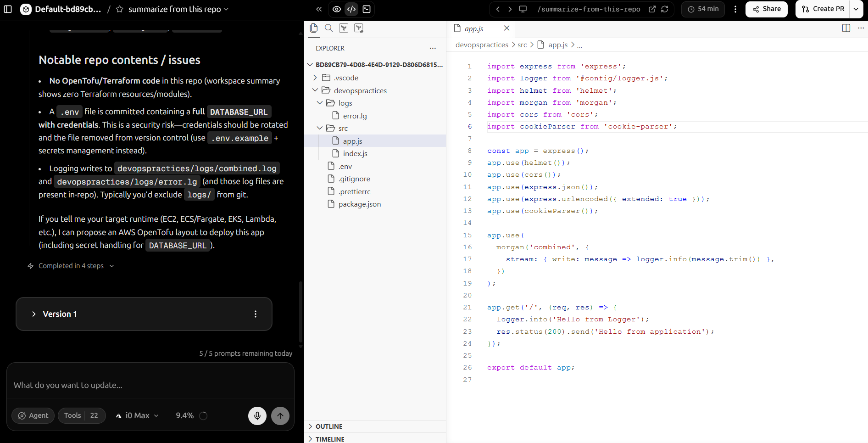Close the app.js editor tab
Viewport: 868px width, 443px height.
click(x=506, y=28)
